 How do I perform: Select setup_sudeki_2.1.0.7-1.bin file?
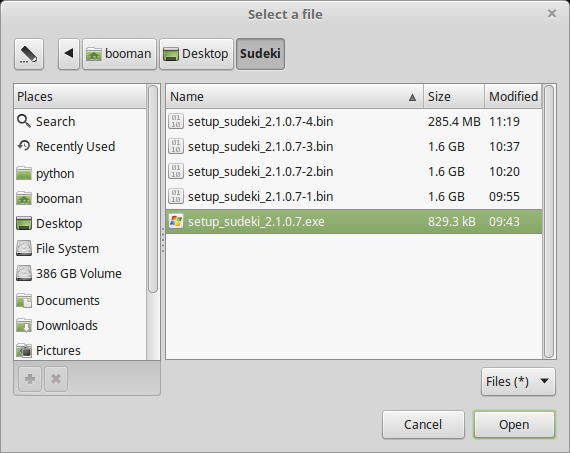(354, 197)
